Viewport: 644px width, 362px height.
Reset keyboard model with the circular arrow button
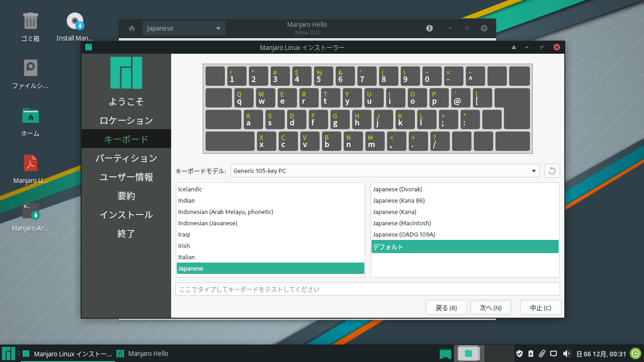pos(552,171)
